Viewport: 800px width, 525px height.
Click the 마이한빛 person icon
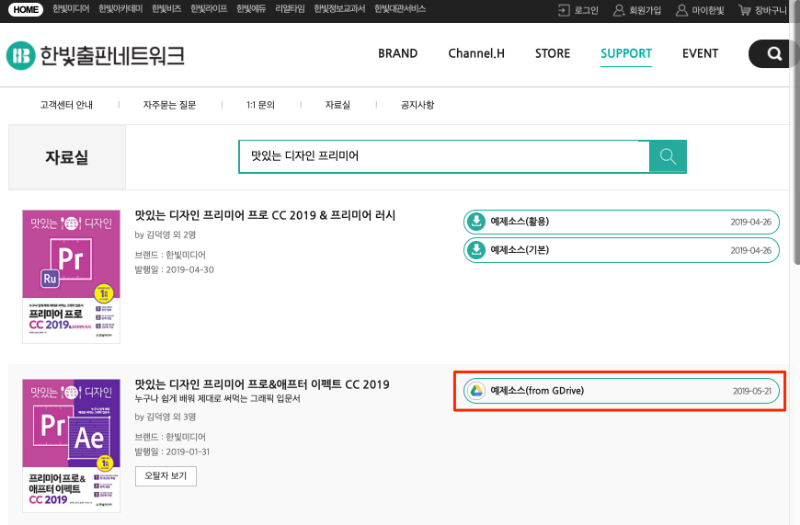[x=682, y=10]
